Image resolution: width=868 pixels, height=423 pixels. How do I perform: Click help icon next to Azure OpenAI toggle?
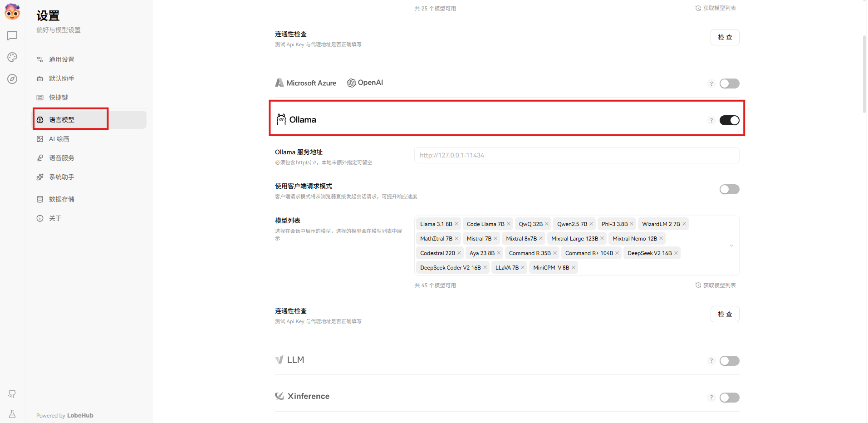tap(711, 84)
